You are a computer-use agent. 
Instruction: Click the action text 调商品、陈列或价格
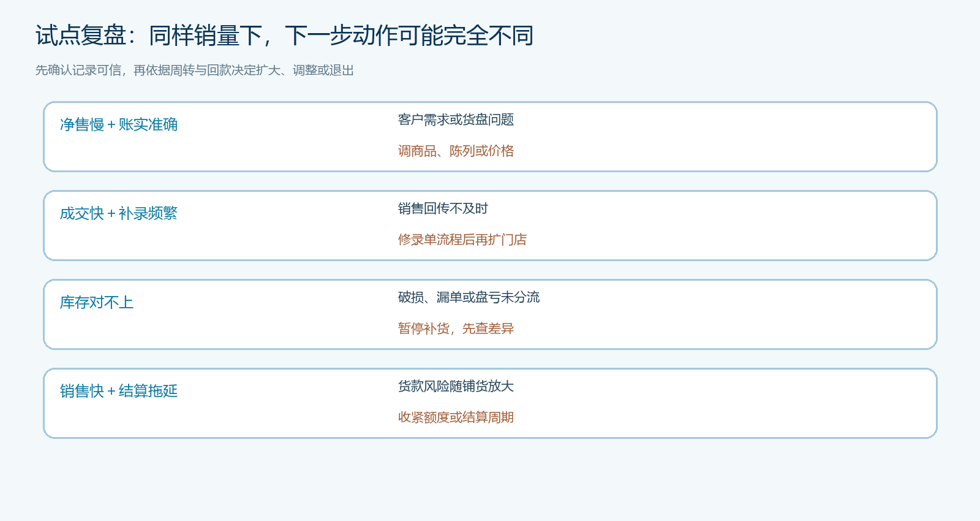[x=456, y=151]
